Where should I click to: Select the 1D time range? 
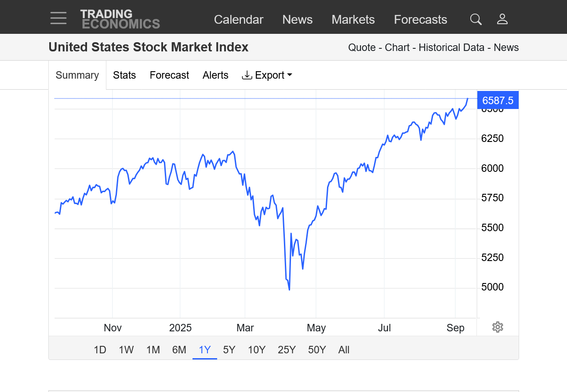click(x=100, y=350)
